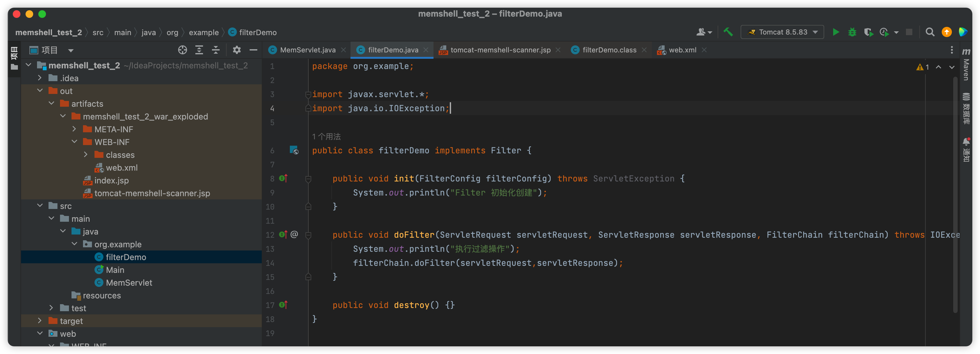
Task: Click the example breadcrumb in navigation bar
Action: tap(204, 32)
